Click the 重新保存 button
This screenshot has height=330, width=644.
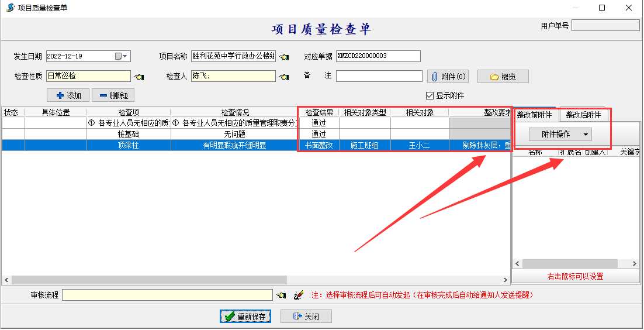click(245, 317)
